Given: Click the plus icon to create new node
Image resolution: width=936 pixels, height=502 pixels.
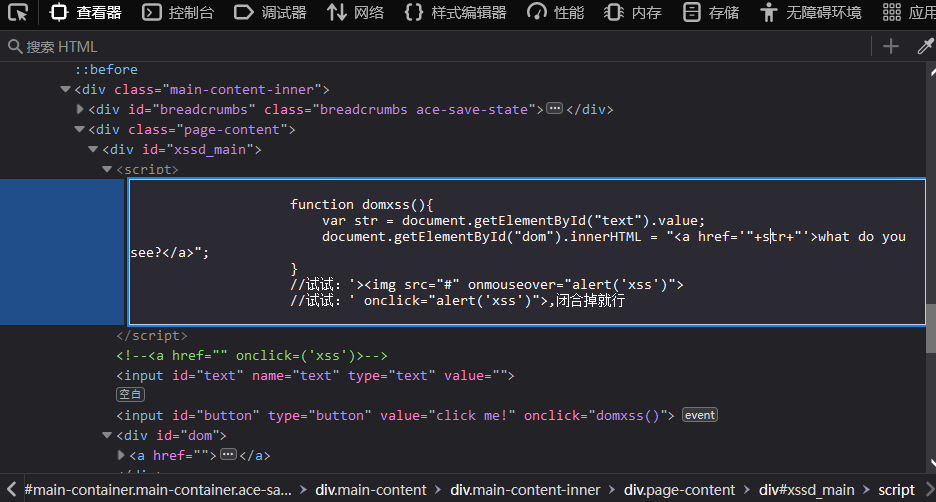Looking at the screenshot, I should click(891, 47).
